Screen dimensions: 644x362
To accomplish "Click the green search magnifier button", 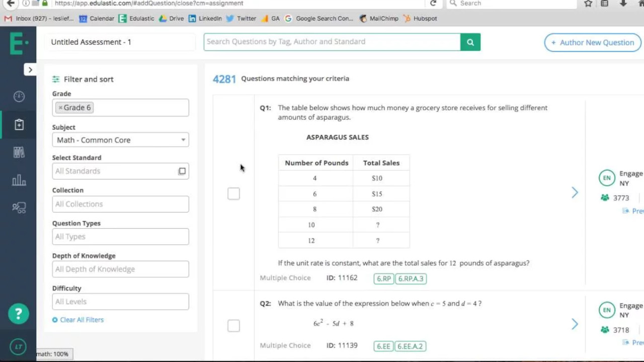I will click(x=470, y=42).
